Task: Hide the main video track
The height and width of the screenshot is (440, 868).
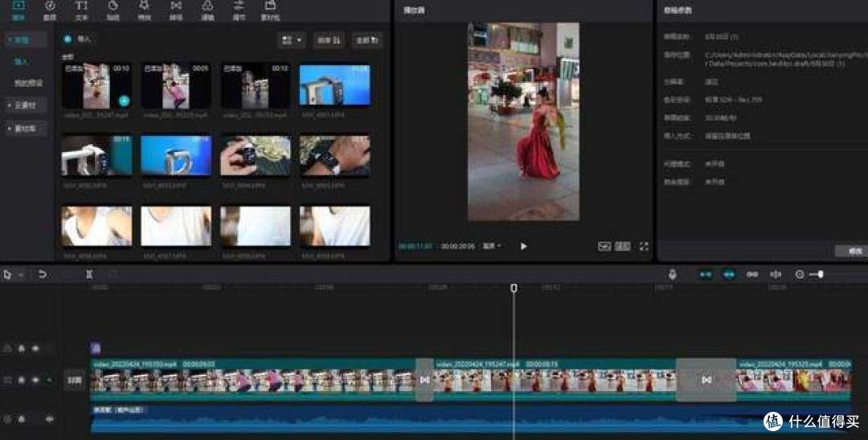Action: (x=35, y=380)
